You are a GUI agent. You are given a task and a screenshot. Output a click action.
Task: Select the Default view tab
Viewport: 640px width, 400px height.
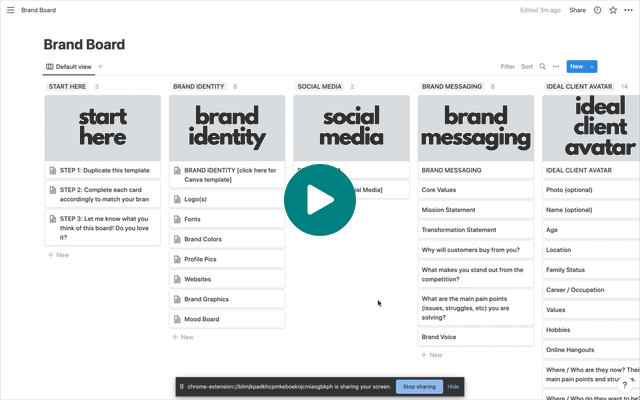[x=69, y=67]
